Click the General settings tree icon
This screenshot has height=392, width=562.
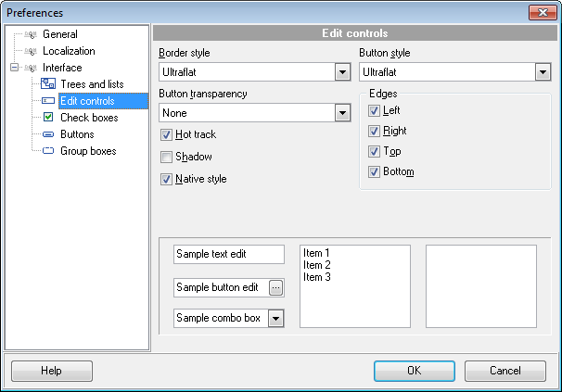(x=31, y=34)
